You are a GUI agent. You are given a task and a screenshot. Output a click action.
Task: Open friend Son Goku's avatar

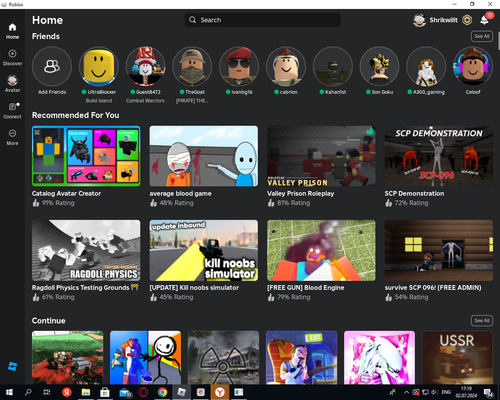pyautogui.click(x=379, y=66)
